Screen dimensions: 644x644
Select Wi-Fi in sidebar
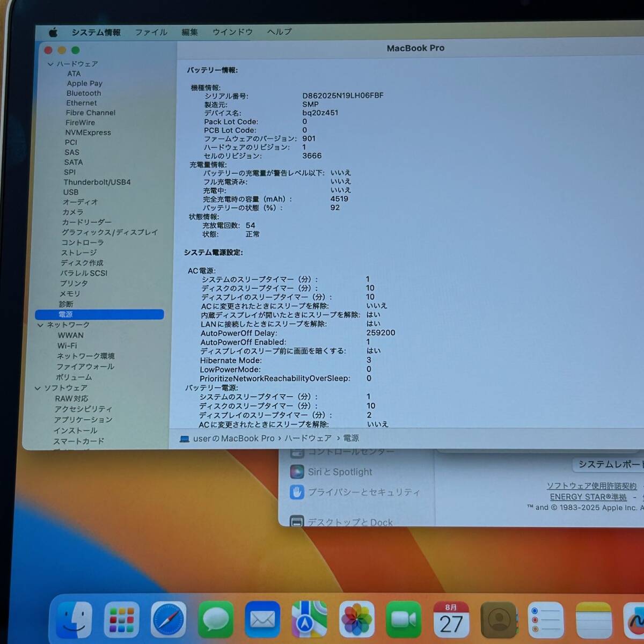coord(67,346)
